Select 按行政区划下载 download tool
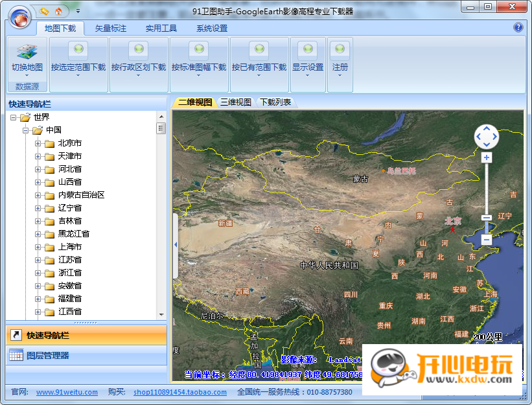 (139, 58)
